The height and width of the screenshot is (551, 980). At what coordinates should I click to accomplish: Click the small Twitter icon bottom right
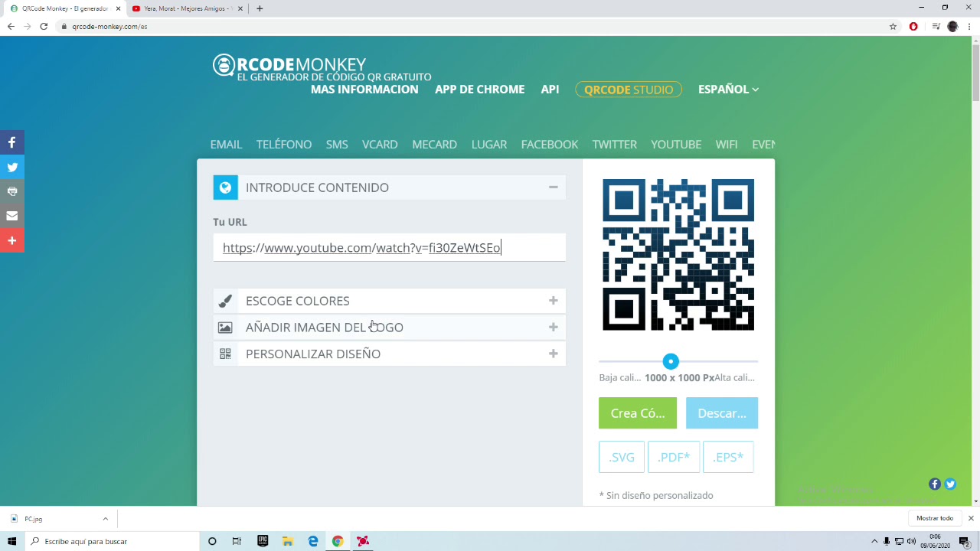(950, 484)
